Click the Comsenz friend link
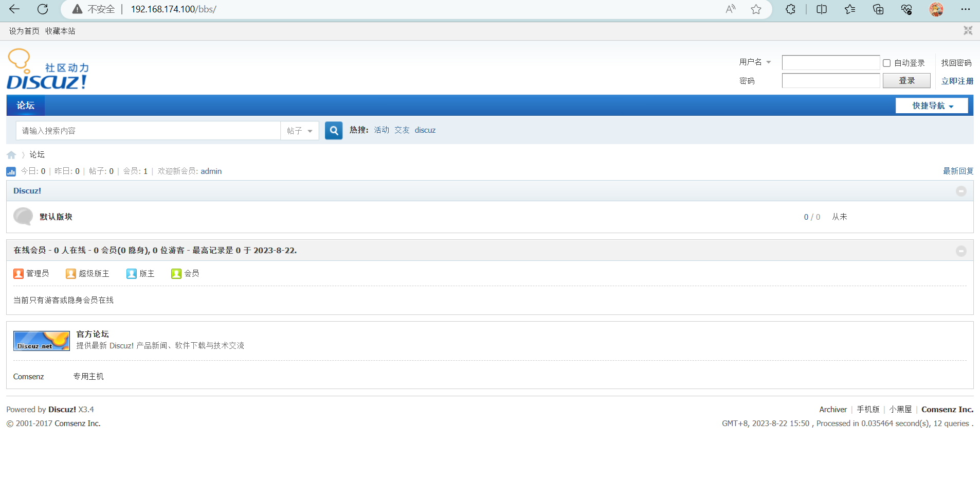Image resolution: width=980 pixels, height=493 pixels. (x=29, y=377)
